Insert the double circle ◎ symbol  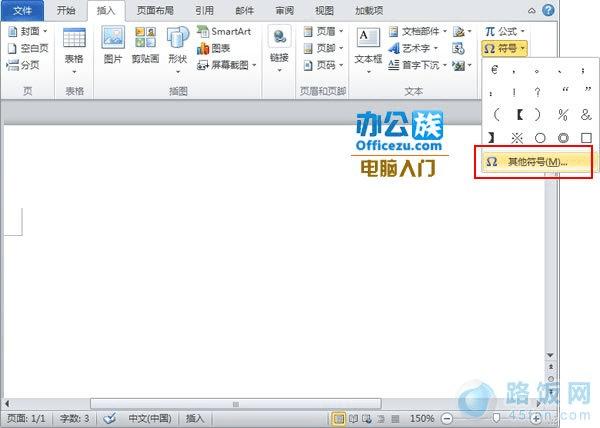(x=563, y=137)
